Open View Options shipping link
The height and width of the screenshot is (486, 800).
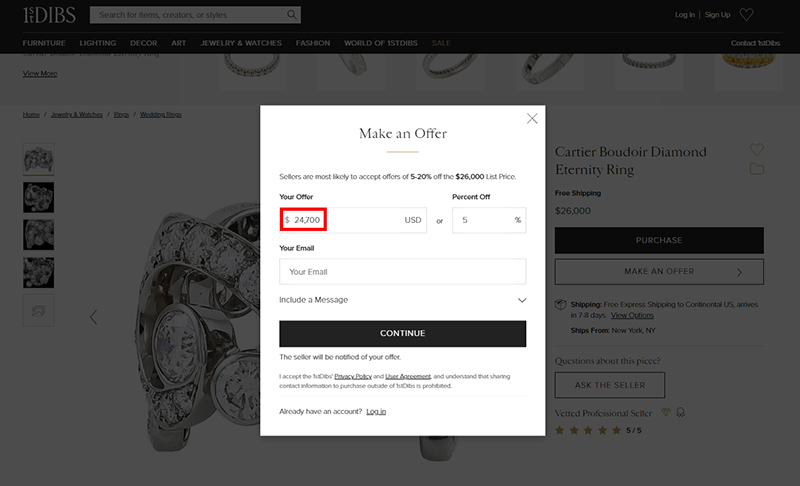(x=632, y=315)
